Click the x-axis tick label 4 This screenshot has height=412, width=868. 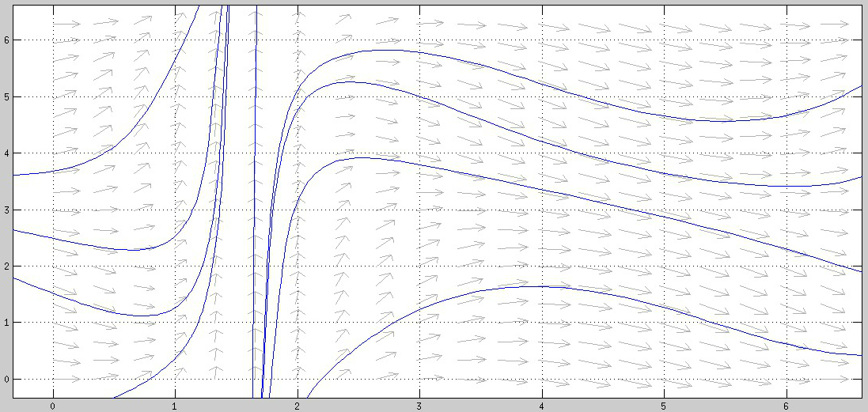[542, 406]
